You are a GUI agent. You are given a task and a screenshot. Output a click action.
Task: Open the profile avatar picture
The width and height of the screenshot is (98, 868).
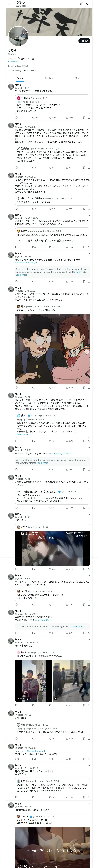pyautogui.click(x=18, y=36)
